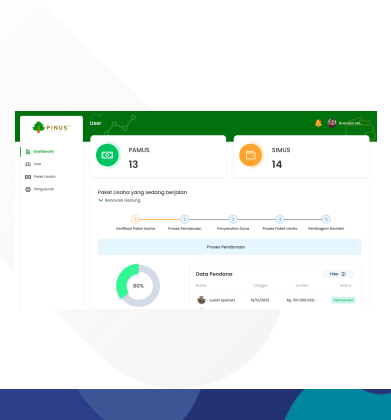The image size is (391, 420).
Task: Go to Pengaturan settings icon
Action: [x=28, y=189]
